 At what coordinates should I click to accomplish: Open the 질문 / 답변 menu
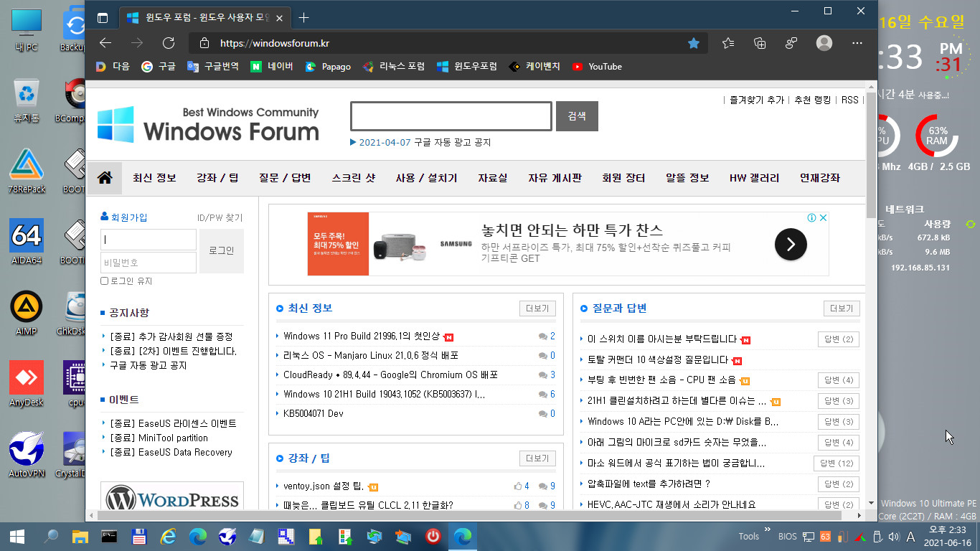(x=285, y=178)
